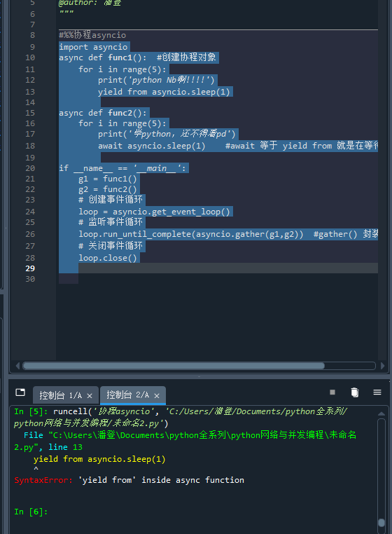Click the editor scroll-right arrow
This screenshot has height=534, width=392.
(x=382, y=366)
